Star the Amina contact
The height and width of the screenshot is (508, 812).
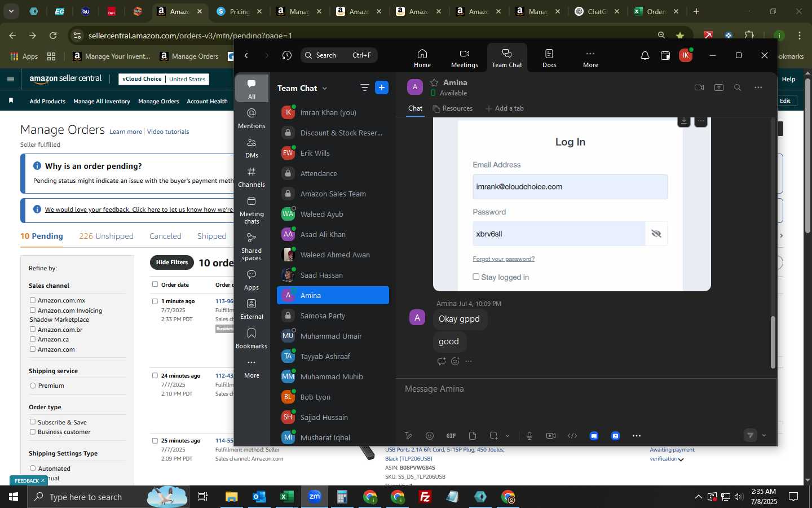434,82
